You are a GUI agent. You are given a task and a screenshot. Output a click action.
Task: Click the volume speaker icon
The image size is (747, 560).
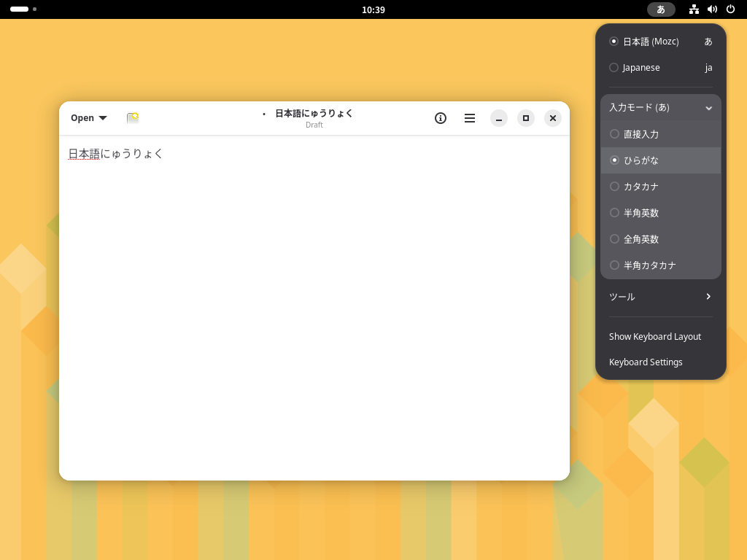pos(712,9)
